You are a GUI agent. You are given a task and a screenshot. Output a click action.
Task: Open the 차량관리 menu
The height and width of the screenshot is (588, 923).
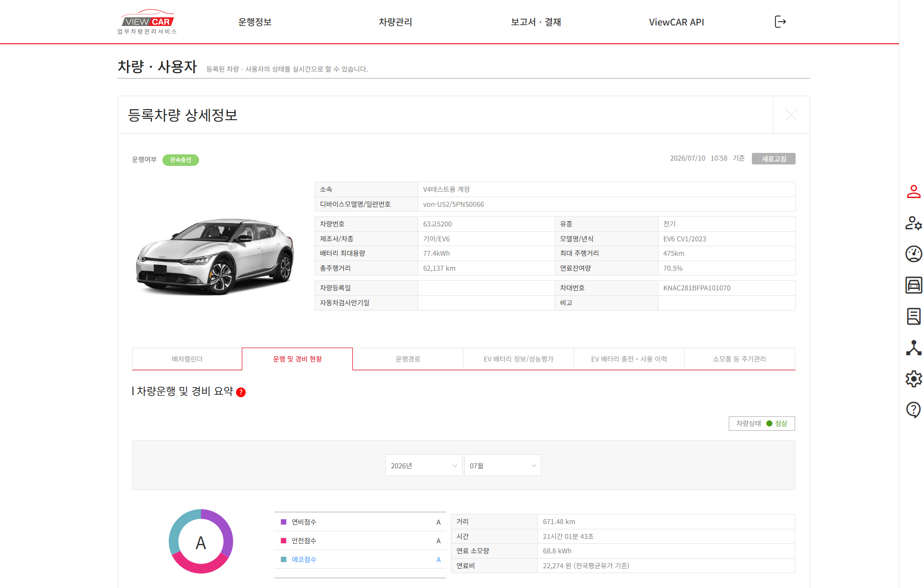pos(395,22)
